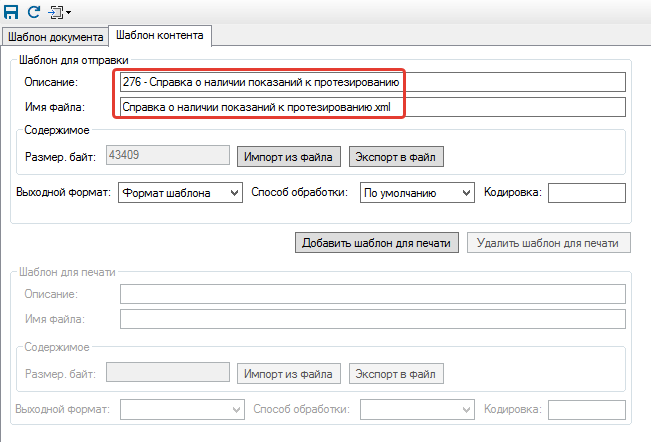Click the empty Размер, байт field for печати
The image size is (651, 442).
tap(168, 372)
